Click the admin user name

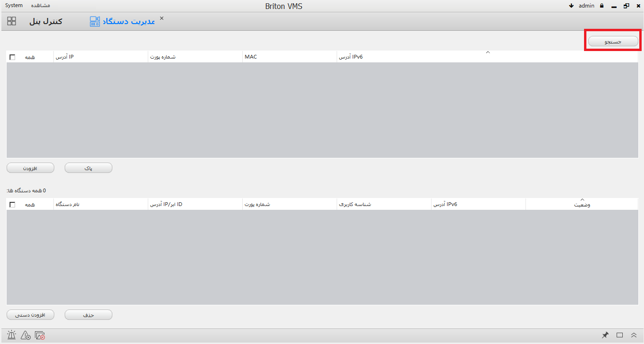point(586,6)
